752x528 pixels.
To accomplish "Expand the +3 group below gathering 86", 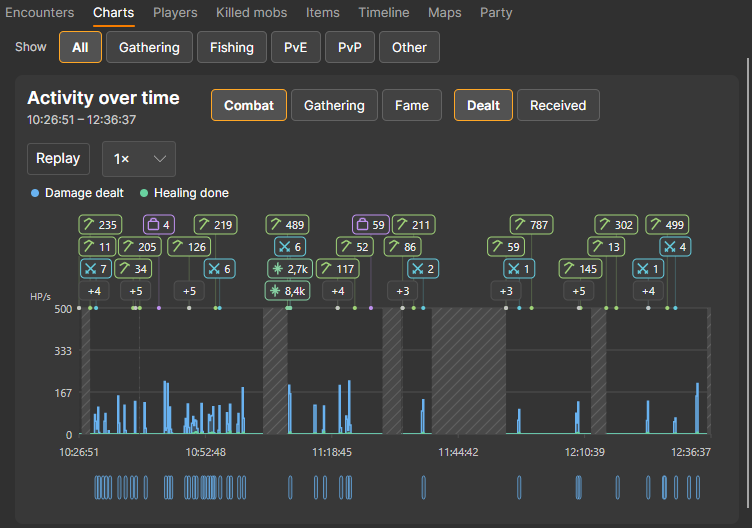I will pyautogui.click(x=402, y=291).
